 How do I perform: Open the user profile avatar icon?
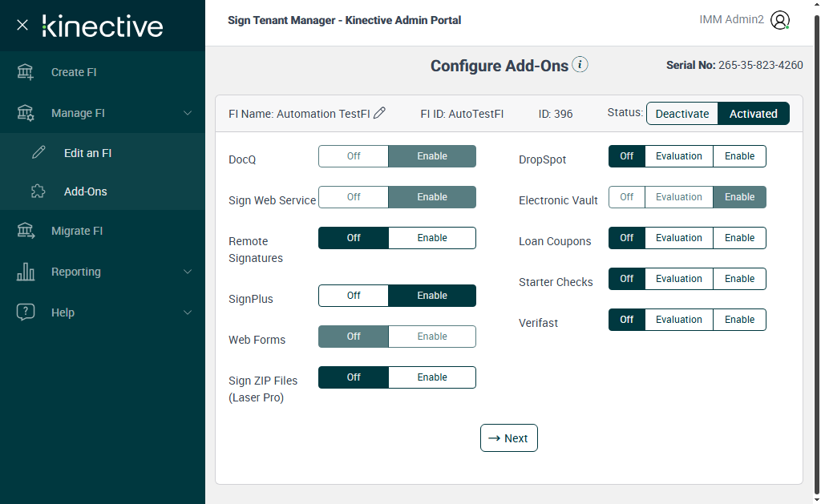(x=779, y=20)
